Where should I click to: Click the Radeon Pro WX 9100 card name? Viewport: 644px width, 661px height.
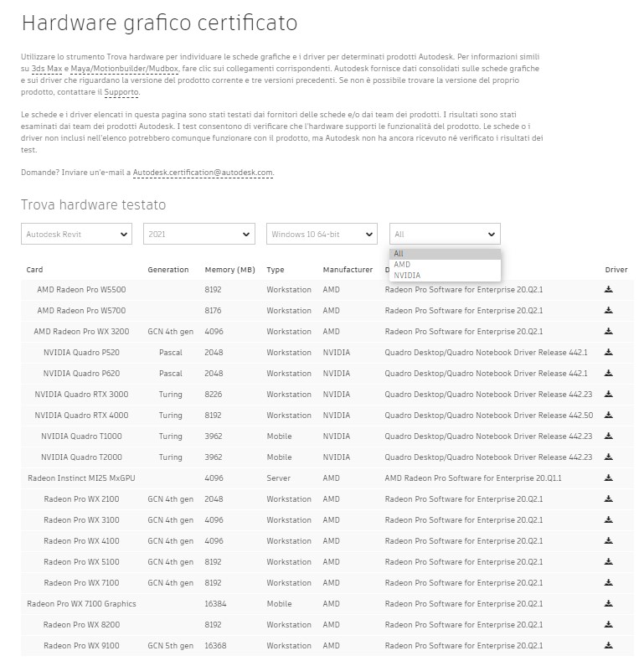[x=81, y=646]
